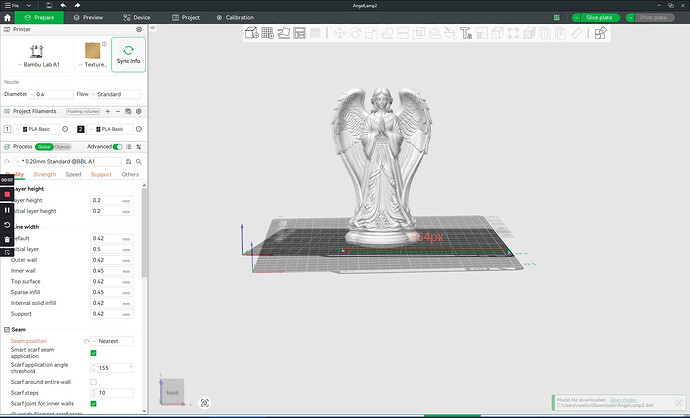
Task: Collapse the sidebar arrow icon
Action: tap(153, 28)
